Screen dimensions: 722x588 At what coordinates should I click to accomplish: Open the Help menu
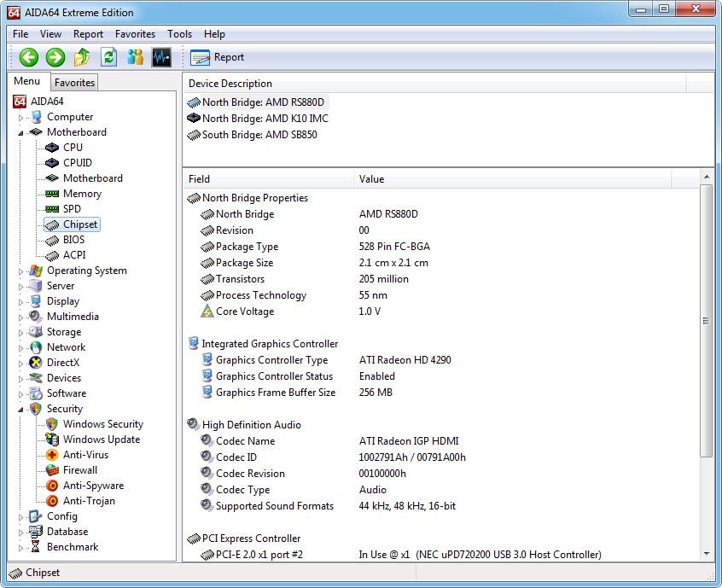point(214,34)
